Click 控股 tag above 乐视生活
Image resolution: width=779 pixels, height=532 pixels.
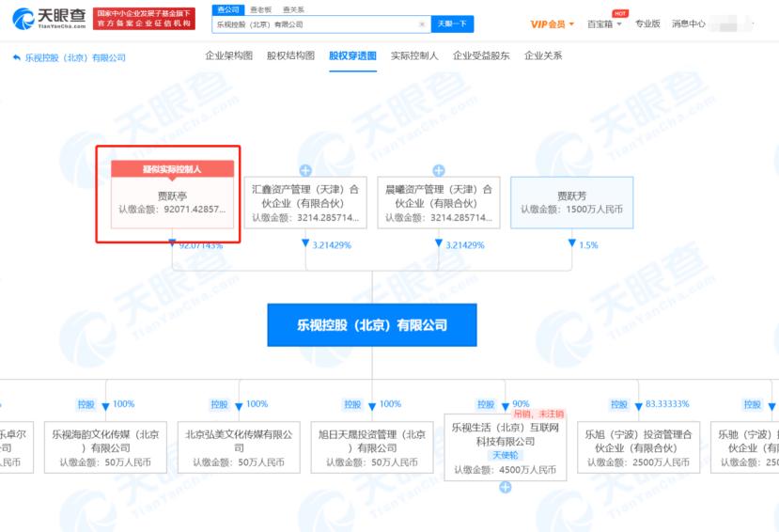(486, 404)
